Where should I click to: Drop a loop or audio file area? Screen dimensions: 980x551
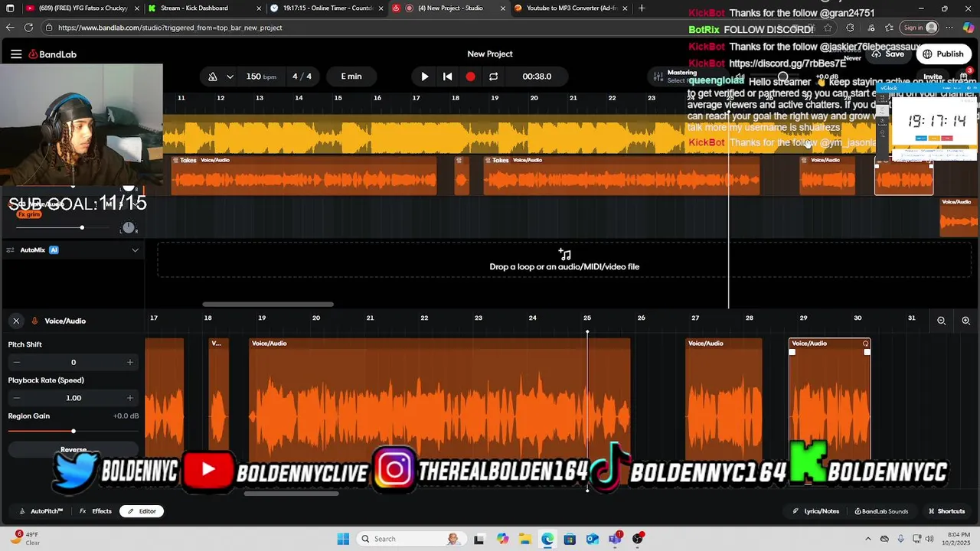point(564,259)
